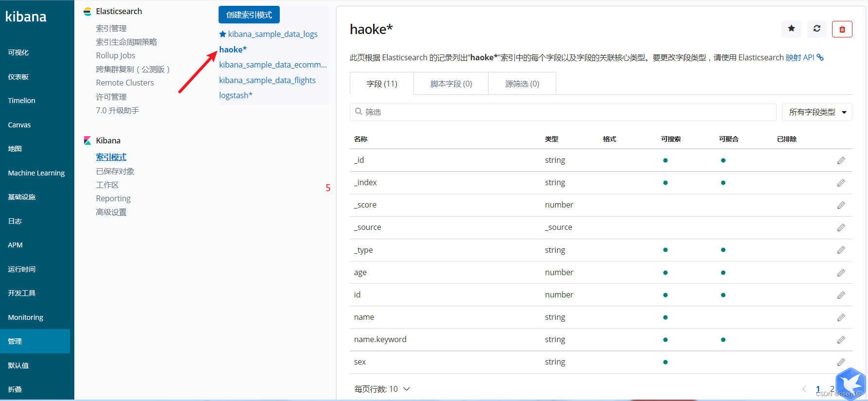This screenshot has height=401, width=868.
Task: Click the Kibana section logo icon
Action: coord(87,140)
